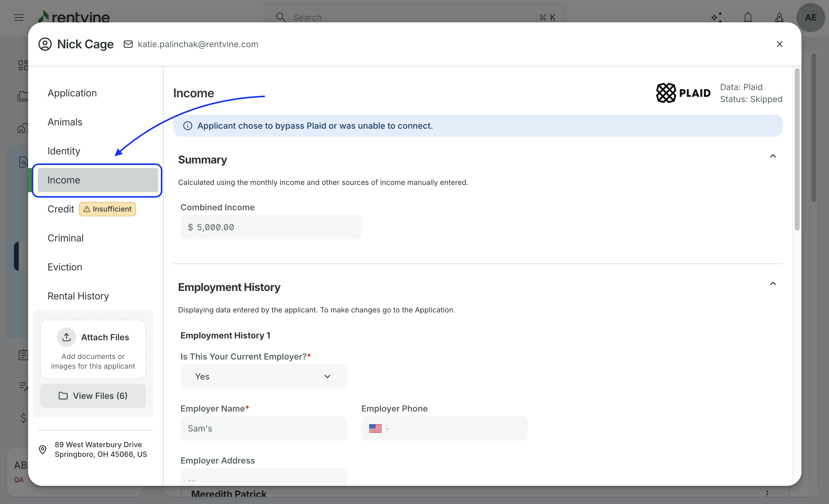The image size is (829, 504).
Task: Click the modal's vertical scrollbar
Action: tap(797, 150)
